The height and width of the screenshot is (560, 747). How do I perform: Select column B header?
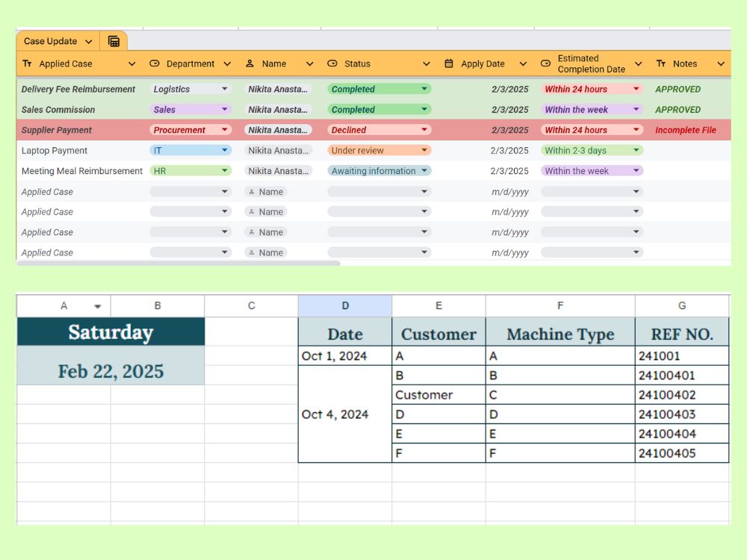click(158, 305)
